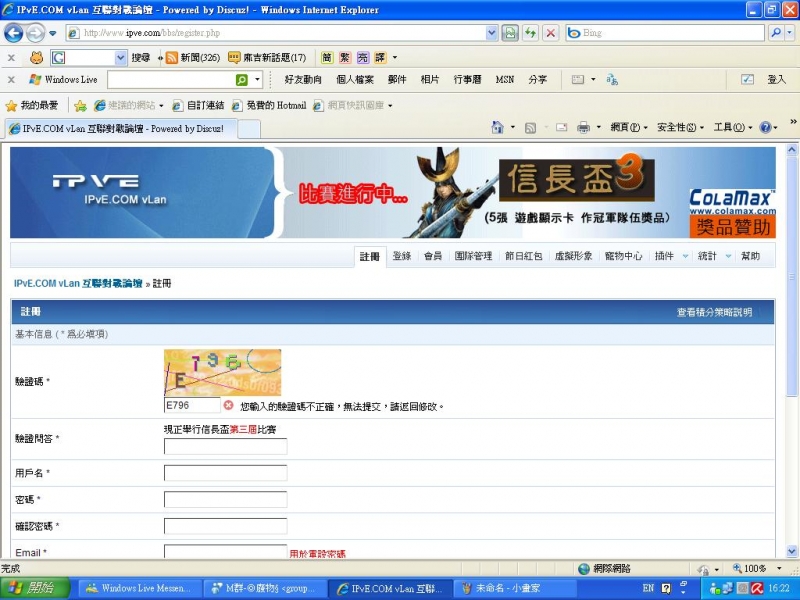The height and width of the screenshot is (600, 800).
Task: Open the 幫助 help tab
Action: point(752,255)
